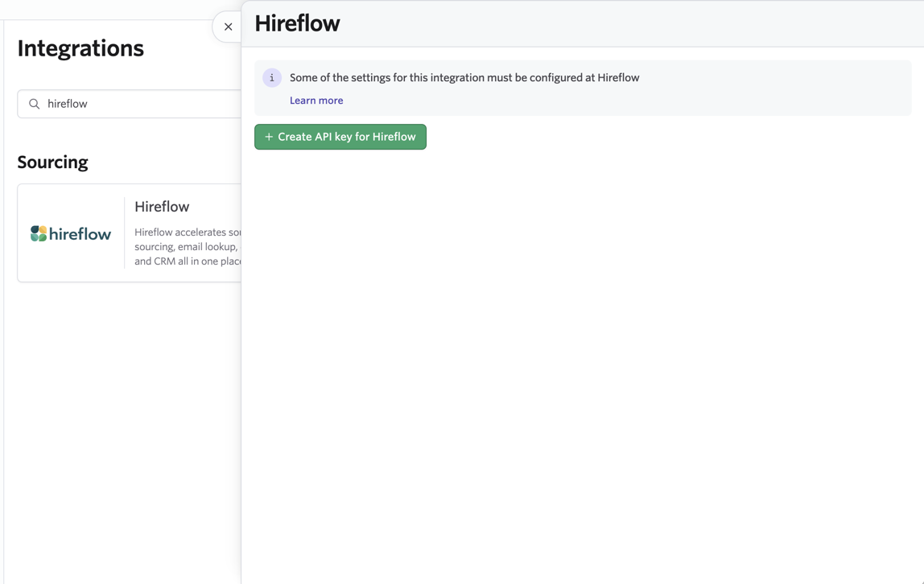Focus the search field containing "hireflow"
Image resolution: width=924 pixels, height=584 pixels.
click(130, 104)
